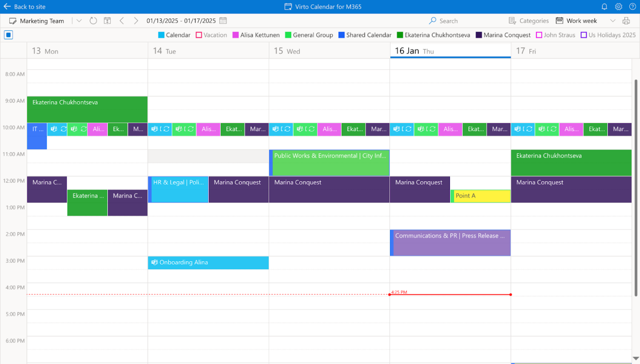Click the Help question mark icon
Image resolution: width=640 pixels, height=364 pixels.
[x=632, y=6]
